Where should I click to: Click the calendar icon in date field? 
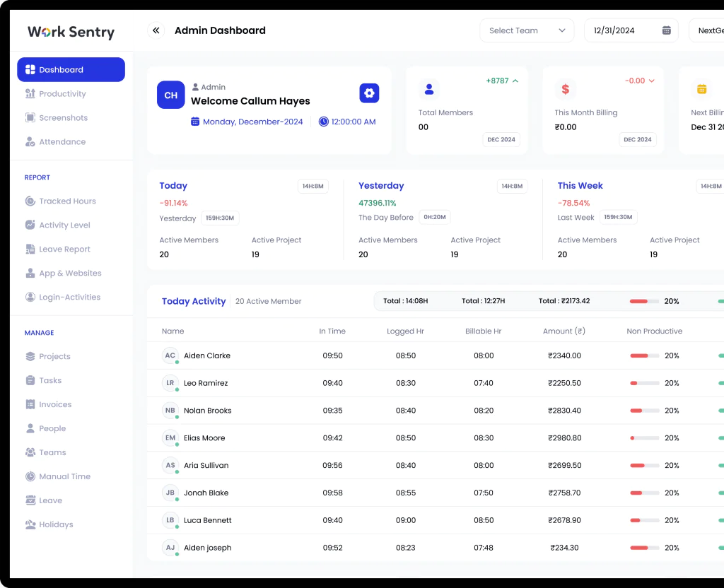pyautogui.click(x=666, y=30)
